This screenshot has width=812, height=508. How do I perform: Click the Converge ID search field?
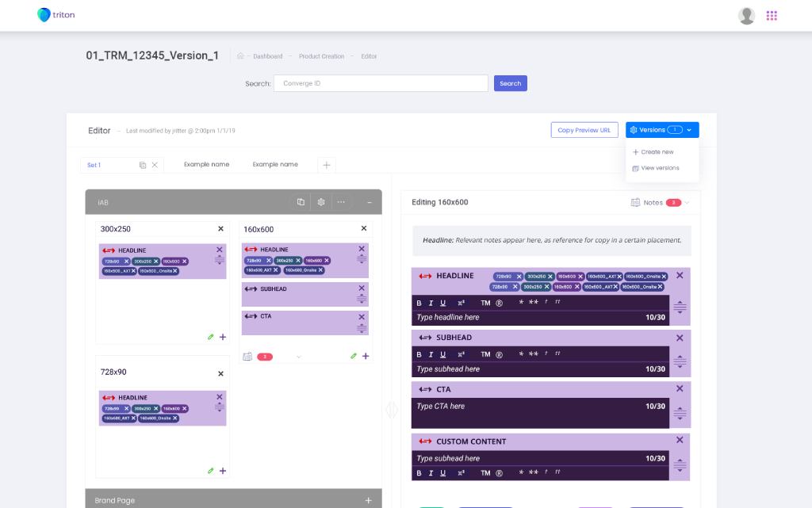pos(381,83)
